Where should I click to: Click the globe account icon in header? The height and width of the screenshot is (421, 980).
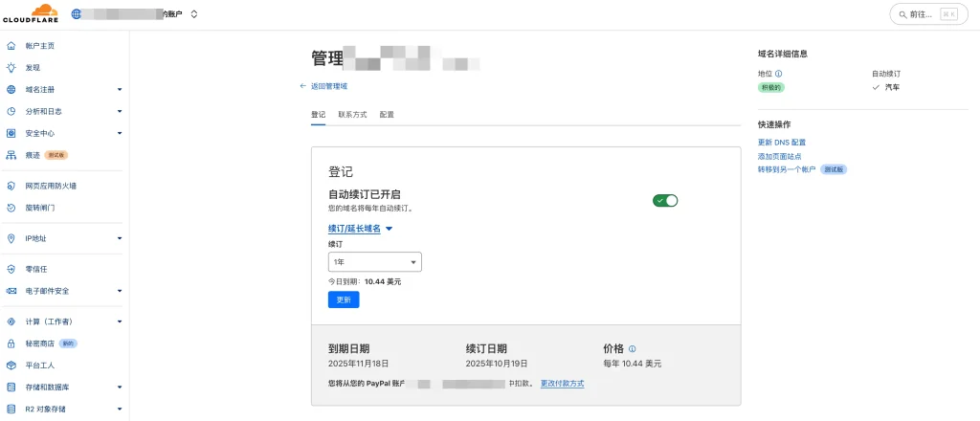(x=77, y=13)
